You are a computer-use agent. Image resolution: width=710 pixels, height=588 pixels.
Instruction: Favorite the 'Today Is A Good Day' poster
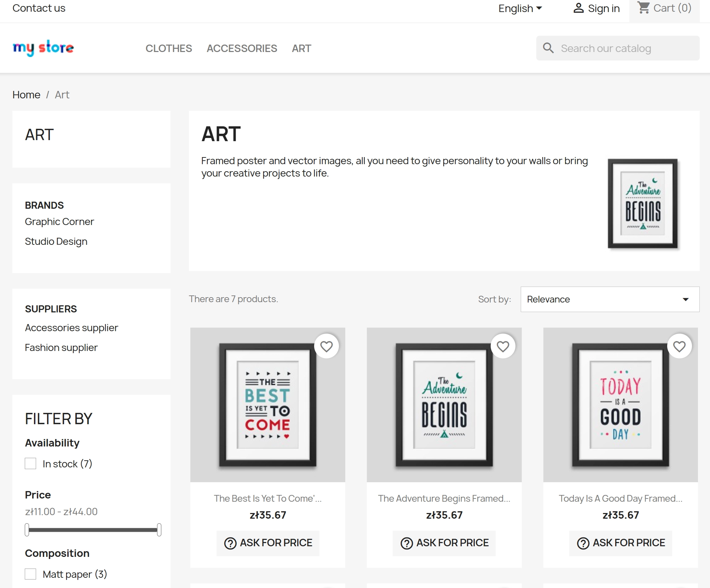[x=679, y=346]
